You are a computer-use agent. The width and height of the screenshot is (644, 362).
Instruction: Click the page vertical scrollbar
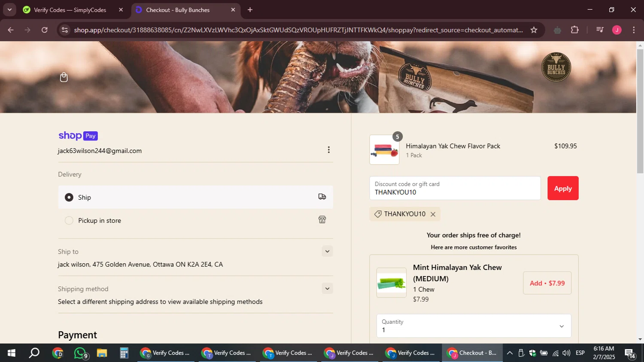pos(640,111)
